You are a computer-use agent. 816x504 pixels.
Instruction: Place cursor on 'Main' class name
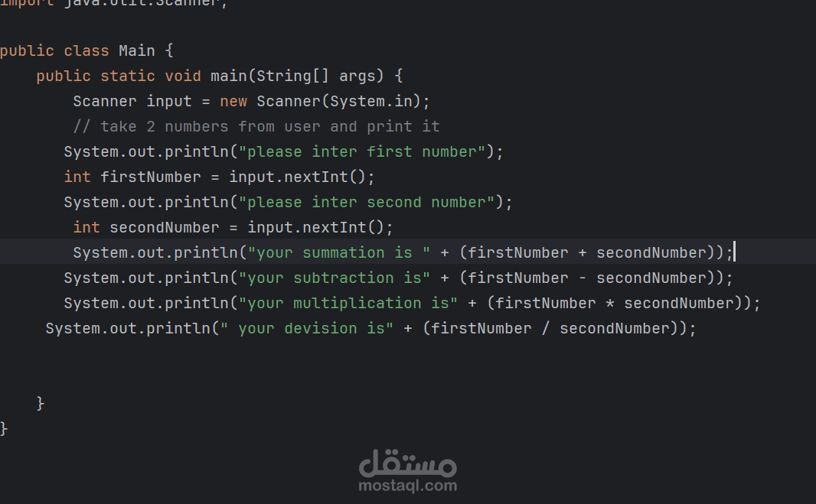coord(137,51)
